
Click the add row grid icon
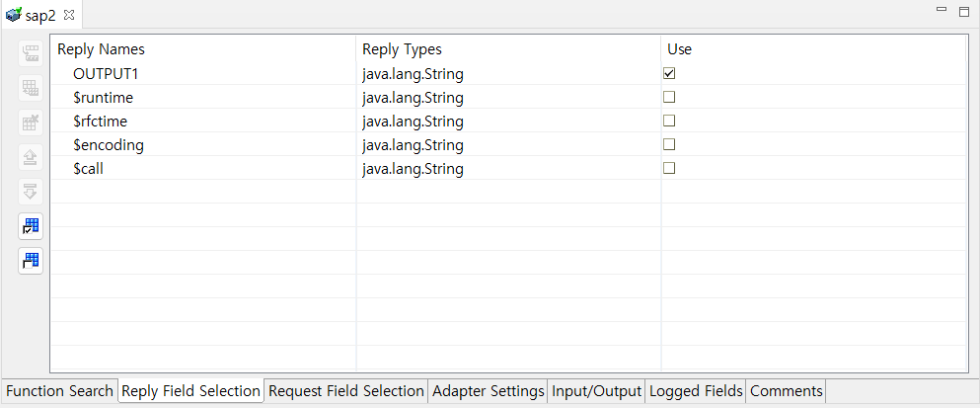pyautogui.click(x=31, y=88)
